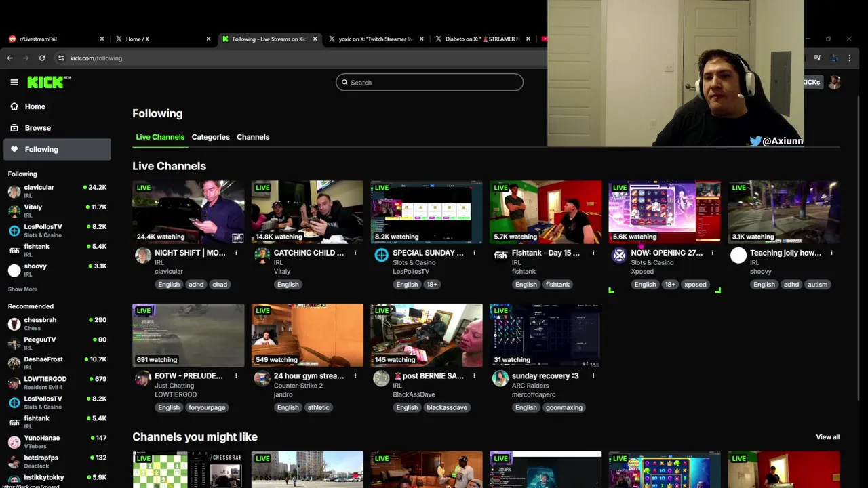Image resolution: width=868 pixels, height=488 pixels.
Task: Open options menu for CATCHING CHILD stream
Action: click(x=355, y=253)
